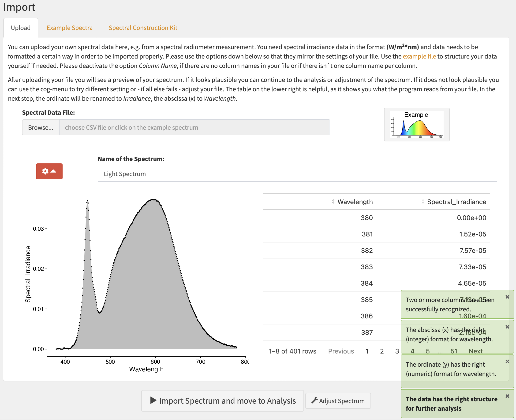This screenshot has height=420, width=516.
Task: Click Import Spectrum and move to Analysis
Action: point(222,401)
